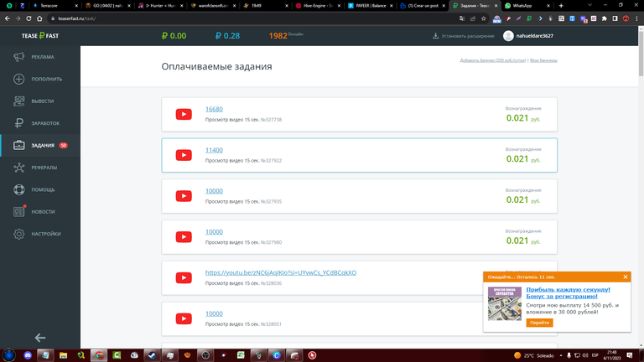Open the Пополнить menu item

40,79
